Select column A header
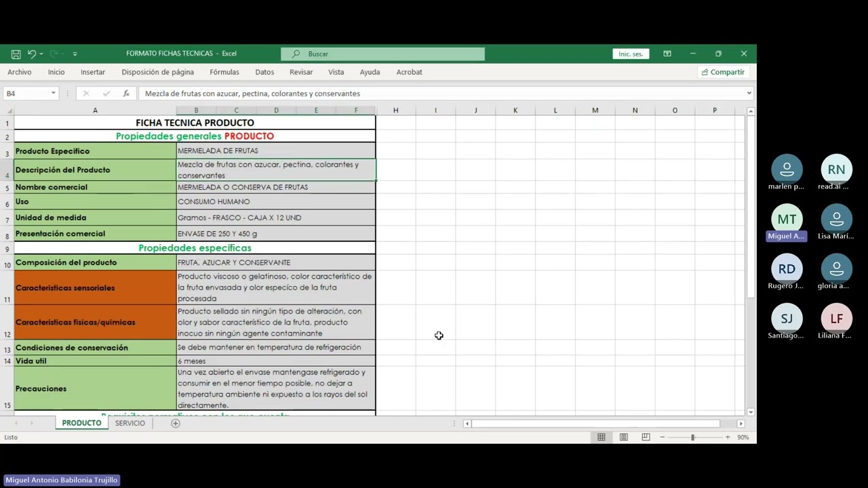Screen dimensions: 868x488 tap(95, 110)
